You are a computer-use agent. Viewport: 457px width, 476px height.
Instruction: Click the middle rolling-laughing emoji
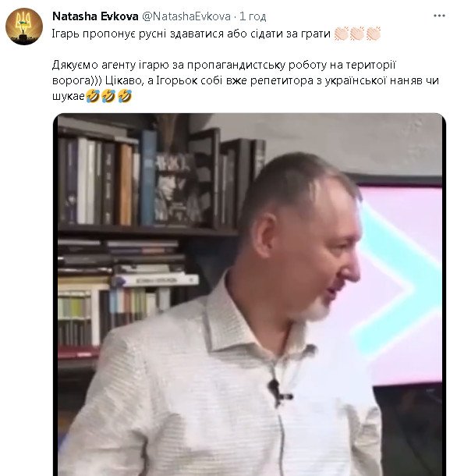108,96
